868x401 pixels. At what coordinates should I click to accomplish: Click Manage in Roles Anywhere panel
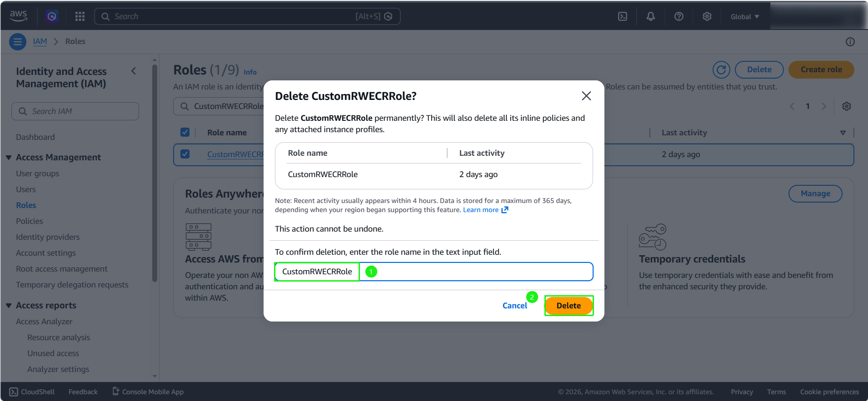tap(815, 193)
